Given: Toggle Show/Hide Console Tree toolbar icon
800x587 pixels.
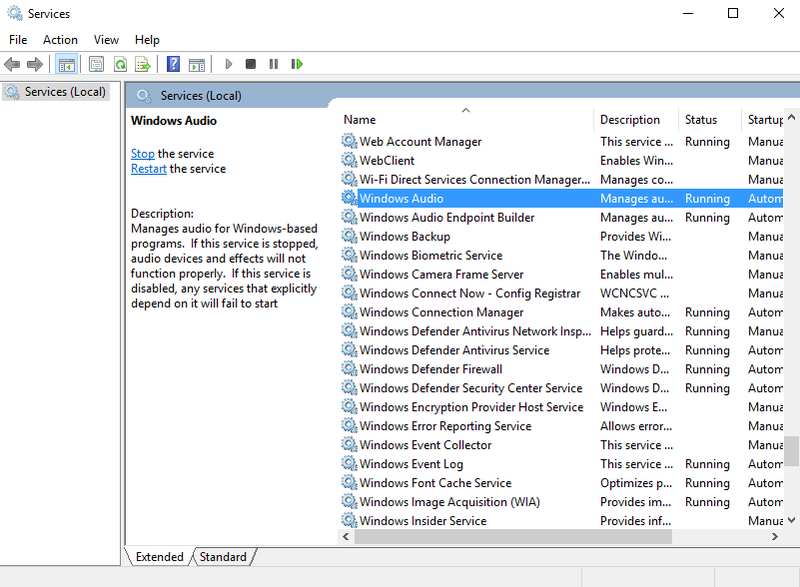Looking at the screenshot, I should coord(67,64).
